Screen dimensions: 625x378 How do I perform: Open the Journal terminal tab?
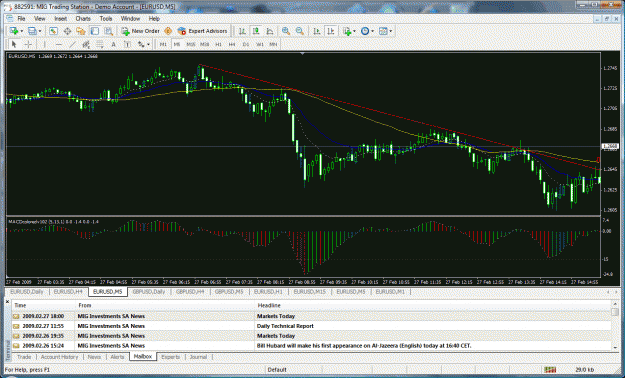coord(198,357)
